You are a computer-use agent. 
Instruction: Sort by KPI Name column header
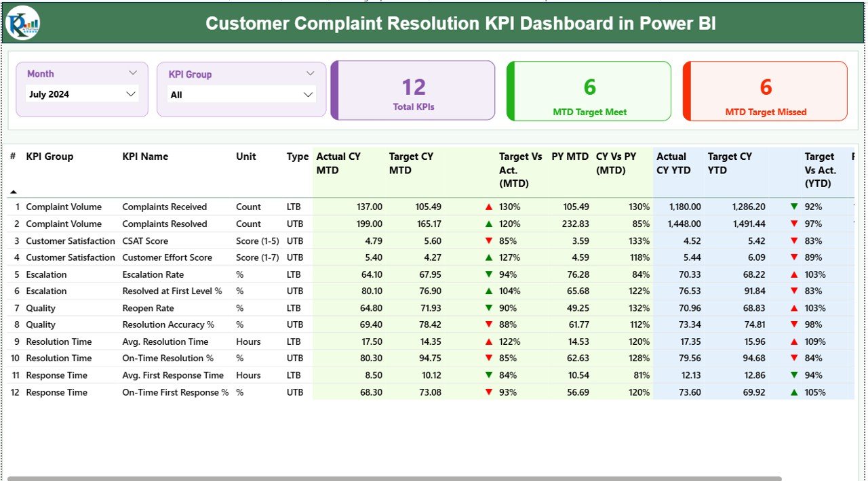tap(145, 156)
